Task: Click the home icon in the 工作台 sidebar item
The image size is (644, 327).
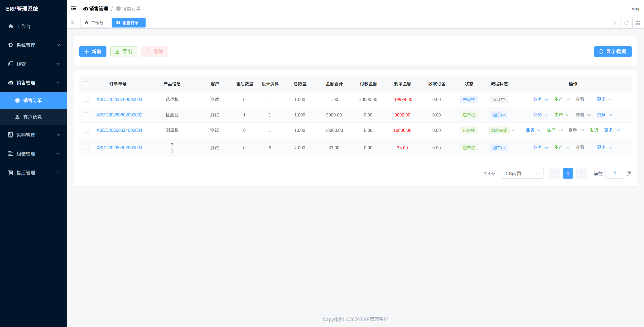Action: click(11, 26)
